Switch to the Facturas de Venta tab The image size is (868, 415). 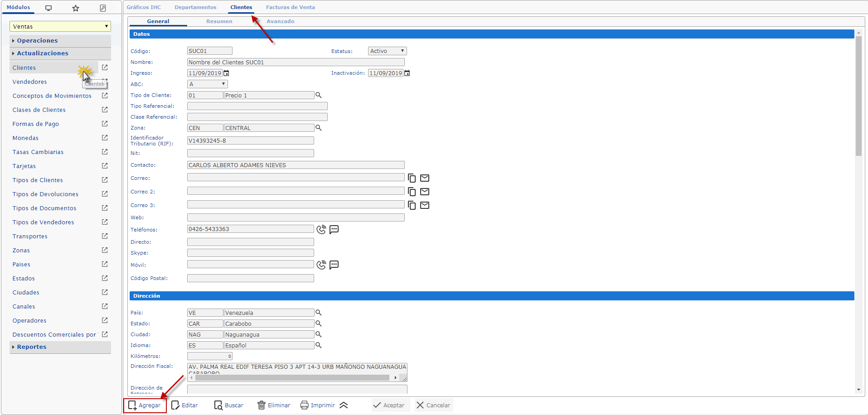[x=291, y=7]
